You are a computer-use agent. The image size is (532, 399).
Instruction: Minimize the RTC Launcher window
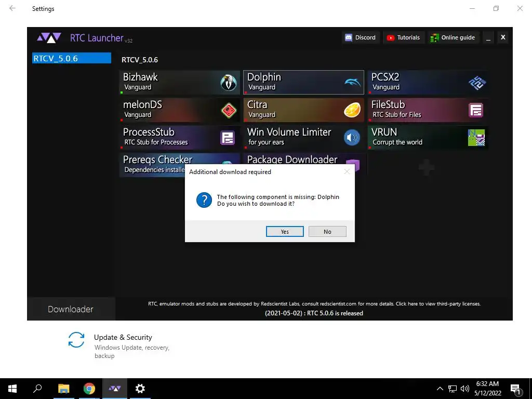click(x=488, y=37)
